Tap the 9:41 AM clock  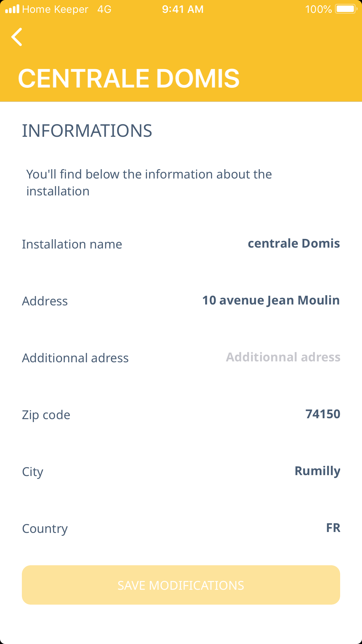[x=183, y=9]
